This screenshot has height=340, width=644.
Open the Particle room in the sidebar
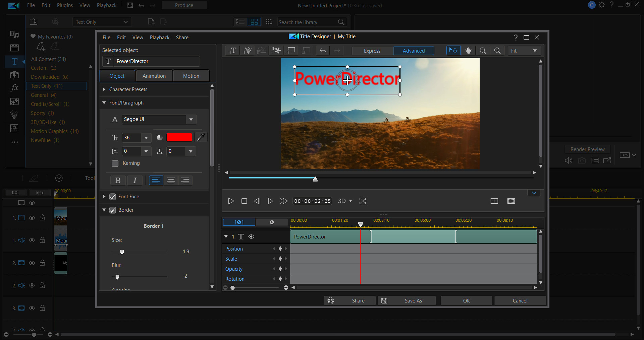(14, 114)
